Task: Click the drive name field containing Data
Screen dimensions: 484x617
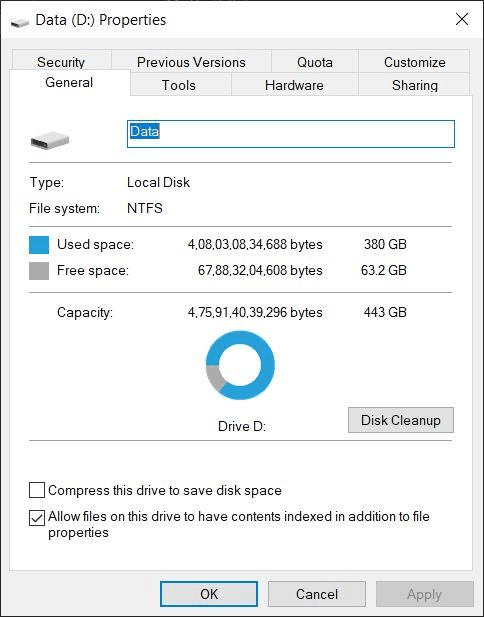Action: point(291,134)
